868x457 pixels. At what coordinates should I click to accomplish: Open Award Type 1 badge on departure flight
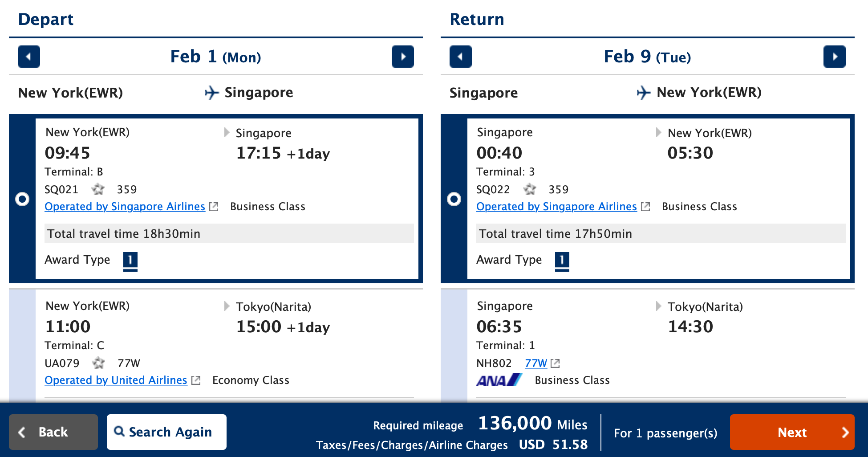[130, 261]
